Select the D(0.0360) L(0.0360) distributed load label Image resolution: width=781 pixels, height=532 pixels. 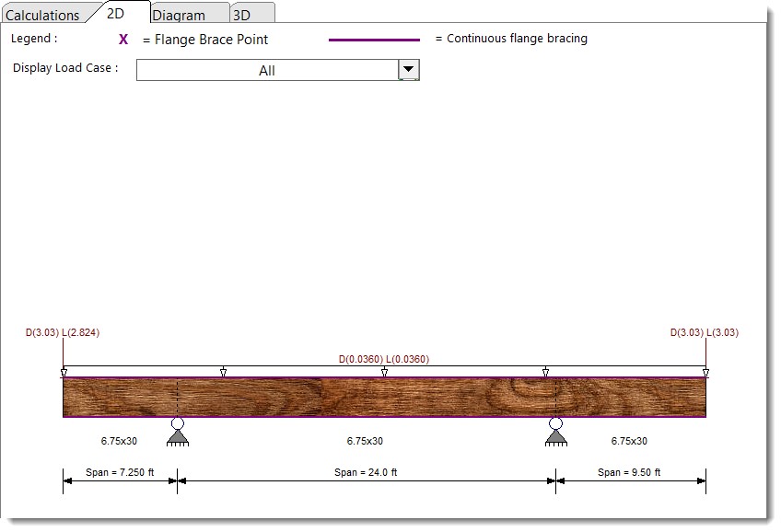point(384,359)
